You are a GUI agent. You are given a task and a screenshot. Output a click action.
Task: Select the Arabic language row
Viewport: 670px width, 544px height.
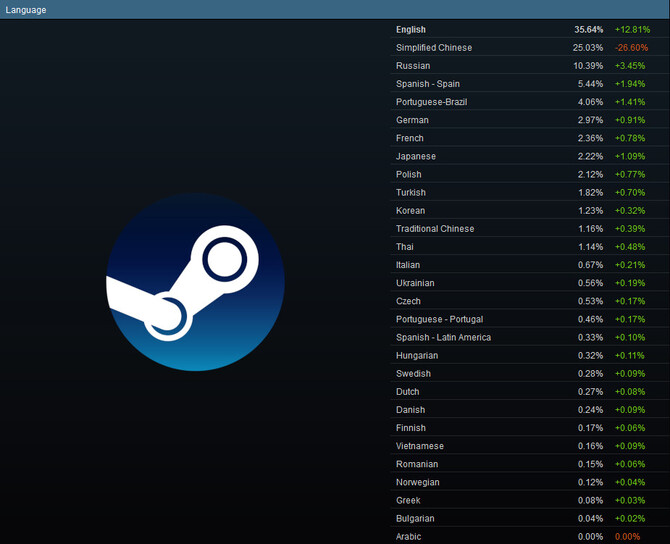click(530, 536)
